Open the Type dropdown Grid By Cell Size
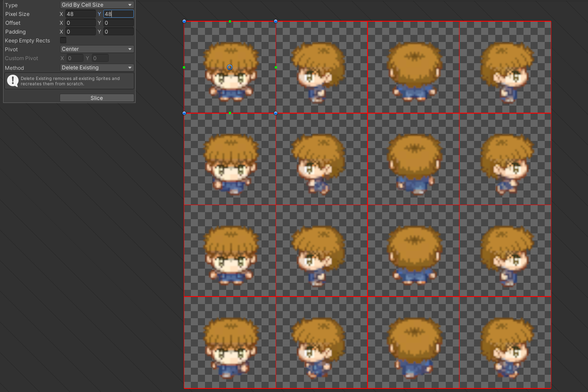 [x=97, y=5]
